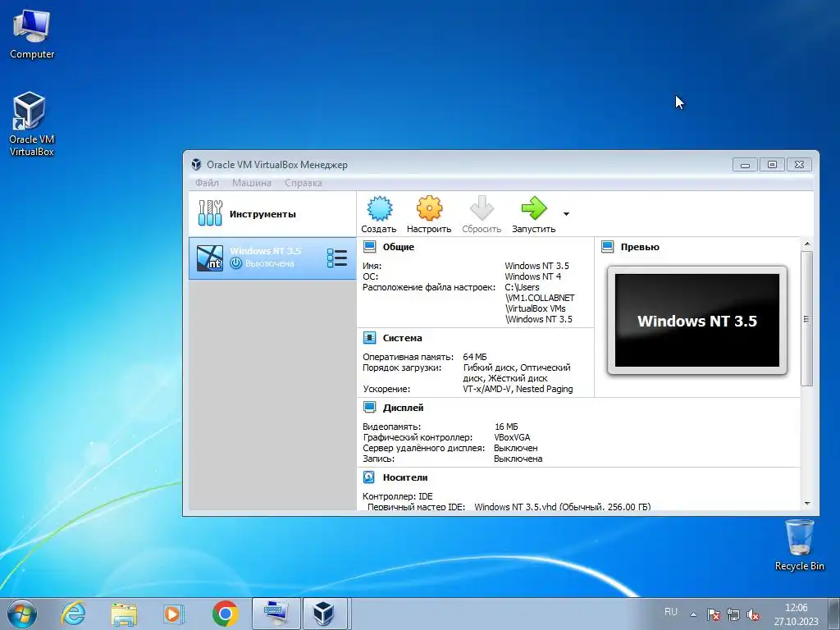
Task: Launch Internet Explorer from taskbar
Action: click(x=73, y=614)
